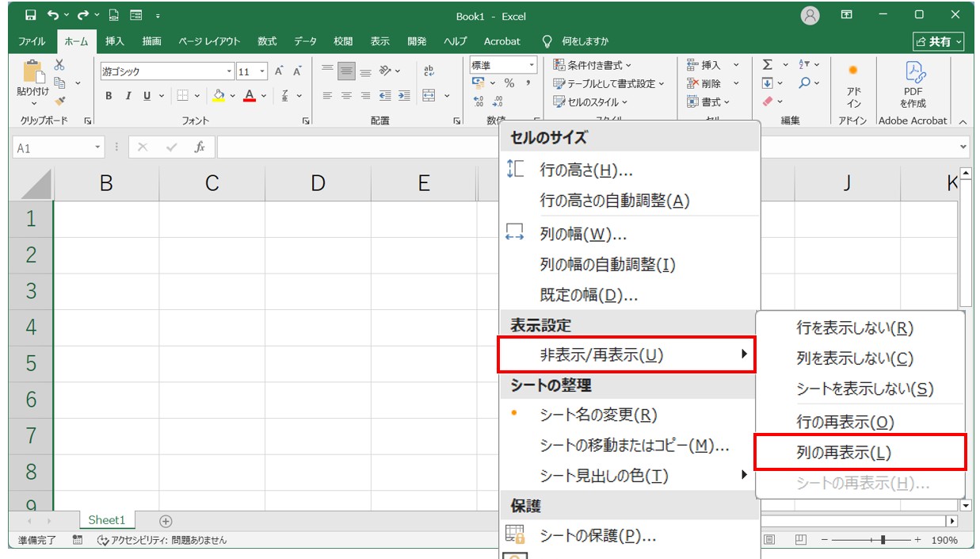Click the Sort and Filter icon
The width and height of the screenshot is (980, 559).
pyautogui.click(x=804, y=65)
